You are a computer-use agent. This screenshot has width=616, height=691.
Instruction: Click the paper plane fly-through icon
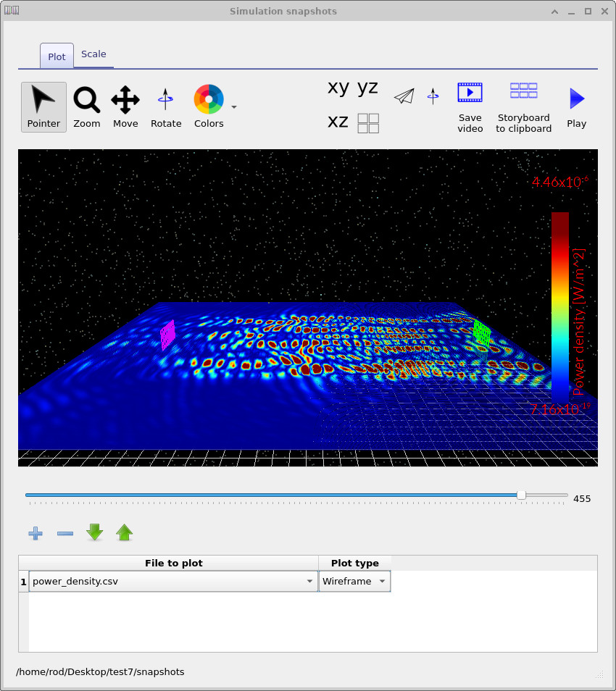(404, 96)
